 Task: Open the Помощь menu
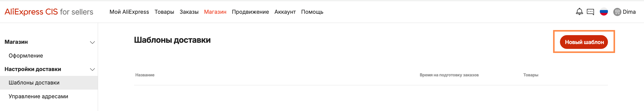coord(312,12)
